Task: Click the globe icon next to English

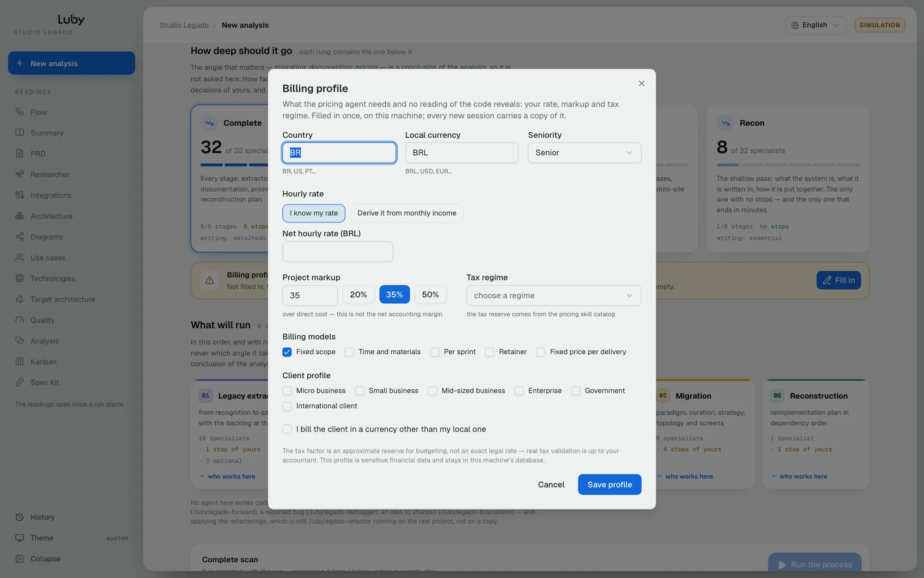Action: point(795,25)
